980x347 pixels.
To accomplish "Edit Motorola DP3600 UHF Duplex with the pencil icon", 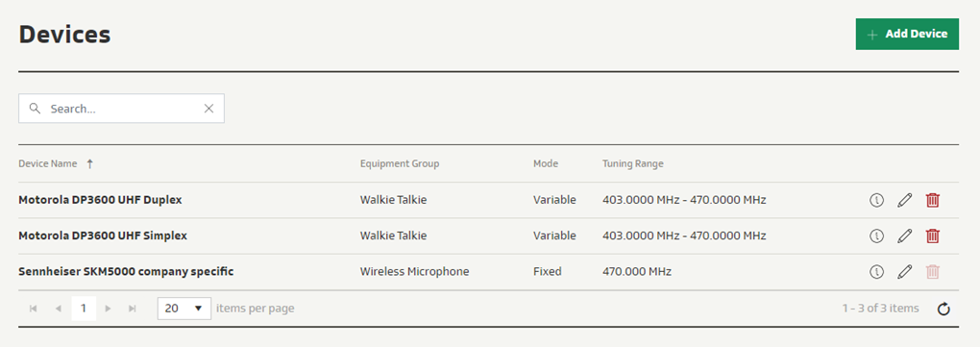I will pos(904,200).
